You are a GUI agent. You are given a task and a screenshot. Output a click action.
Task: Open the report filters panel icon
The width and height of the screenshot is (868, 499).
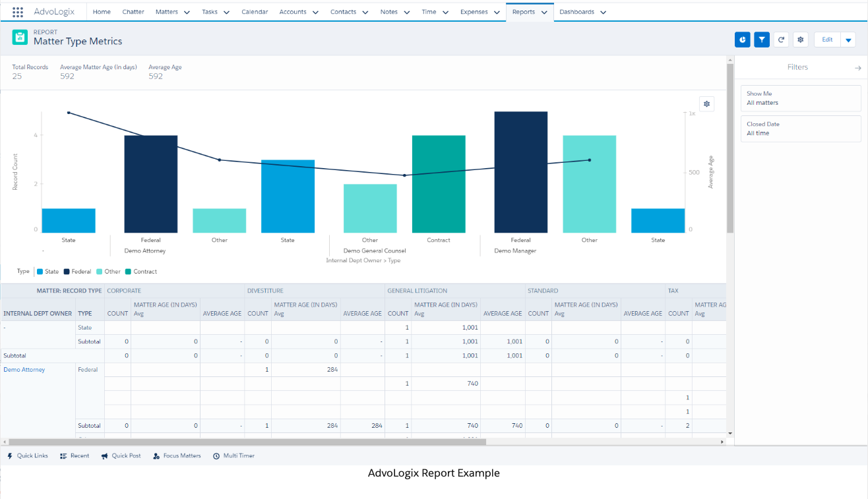761,40
